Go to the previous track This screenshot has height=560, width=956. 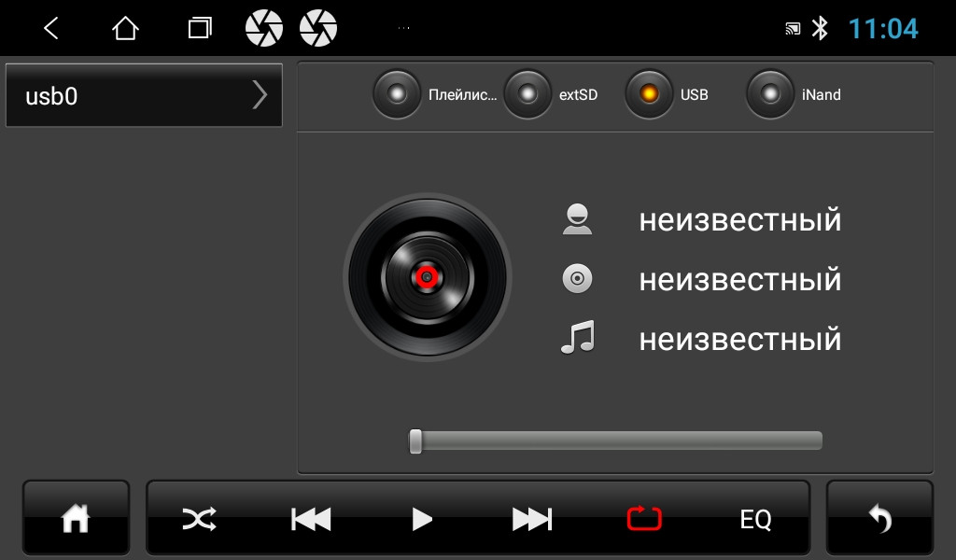(311, 519)
